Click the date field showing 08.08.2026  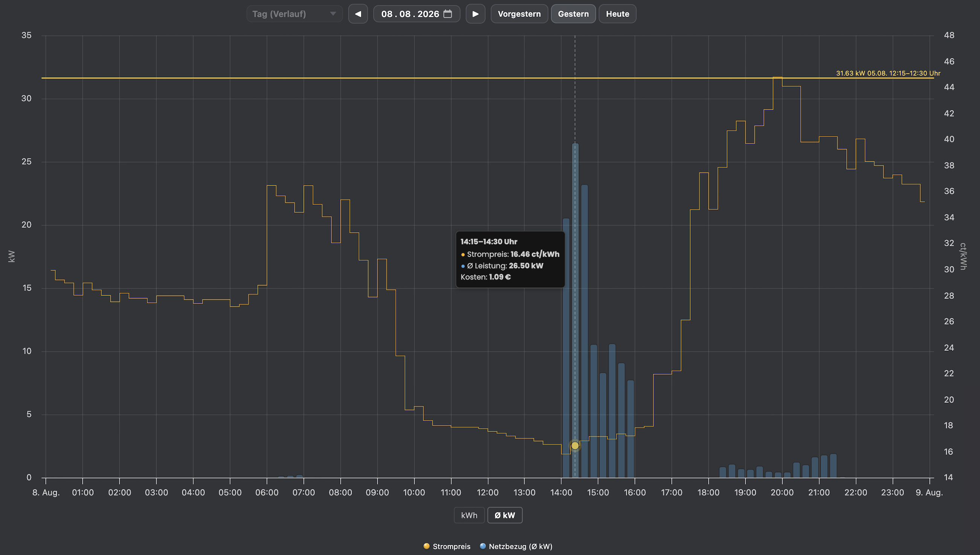pyautogui.click(x=417, y=14)
